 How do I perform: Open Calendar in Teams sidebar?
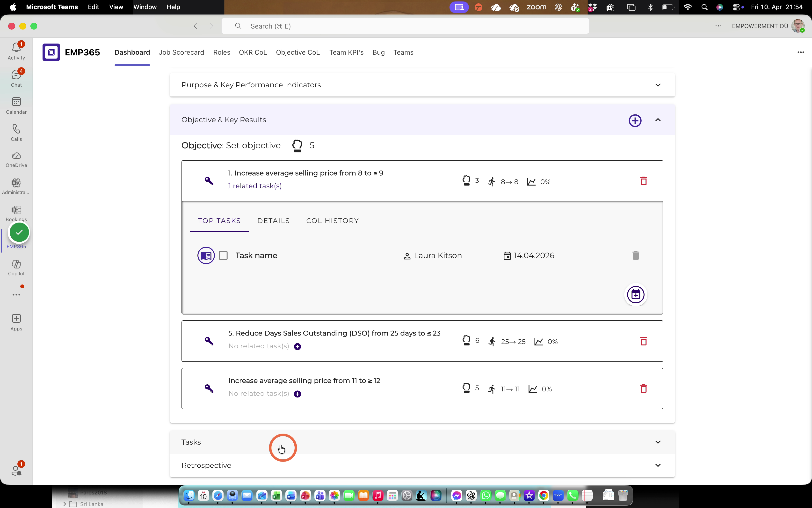[16, 105]
